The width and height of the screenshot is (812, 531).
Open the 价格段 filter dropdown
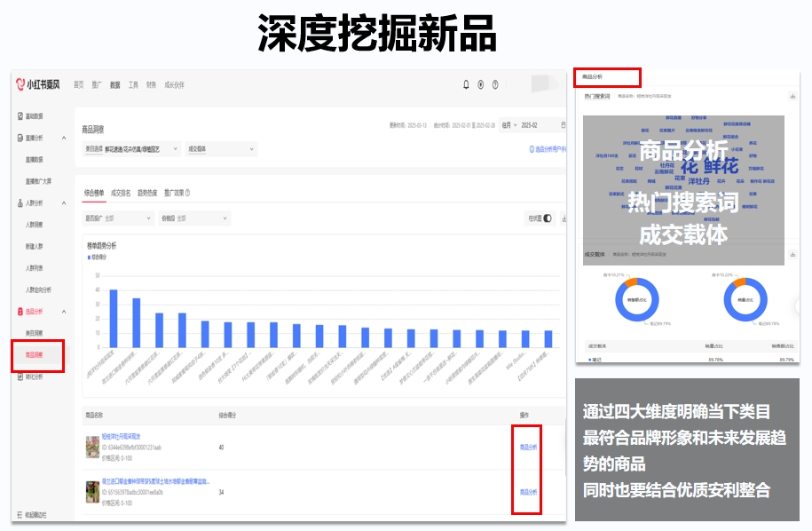tap(195, 217)
